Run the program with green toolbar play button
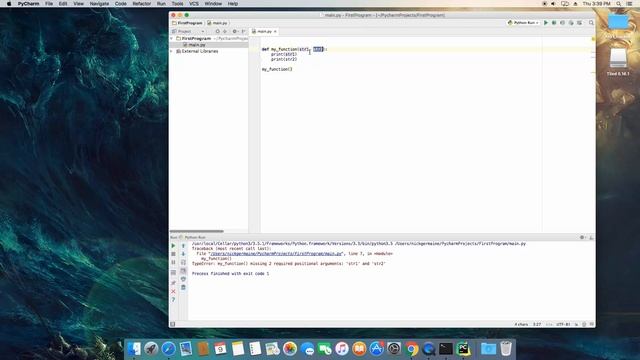This screenshot has height=360, width=640. coord(546,23)
